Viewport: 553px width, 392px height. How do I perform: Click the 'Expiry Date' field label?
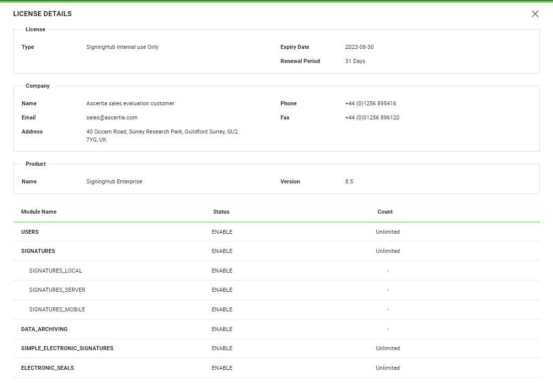[295, 47]
